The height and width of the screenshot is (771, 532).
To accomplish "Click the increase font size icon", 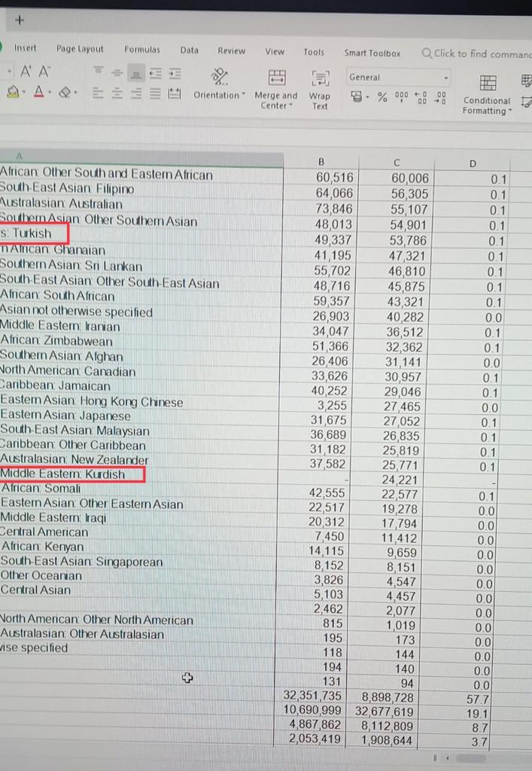I will tap(25, 72).
